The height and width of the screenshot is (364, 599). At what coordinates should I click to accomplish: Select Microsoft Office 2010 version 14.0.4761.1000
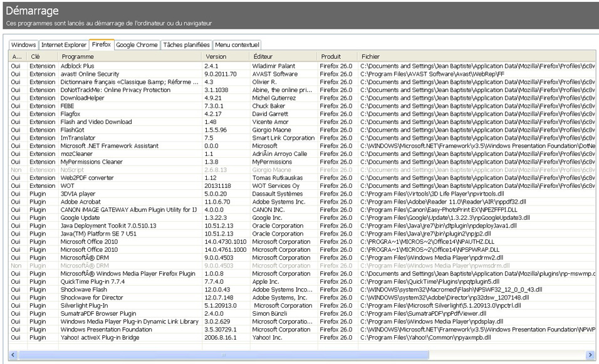click(302, 250)
